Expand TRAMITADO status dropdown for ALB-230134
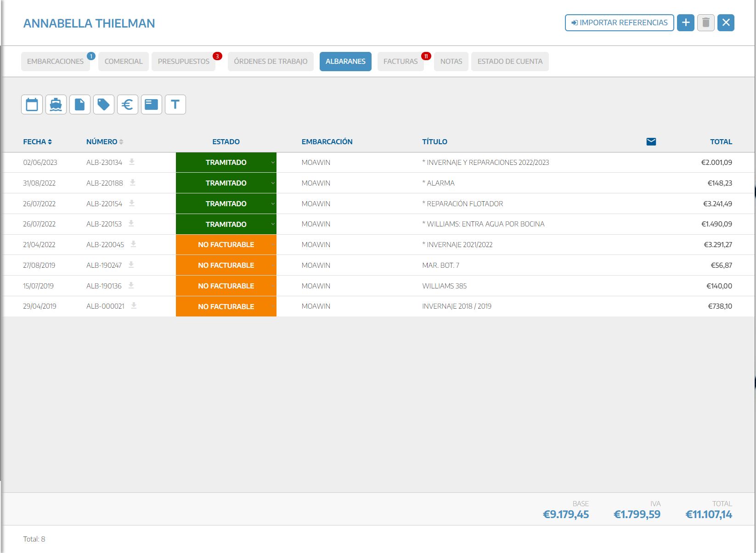The height and width of the screenshot is (553, 756). click(272, 163)
